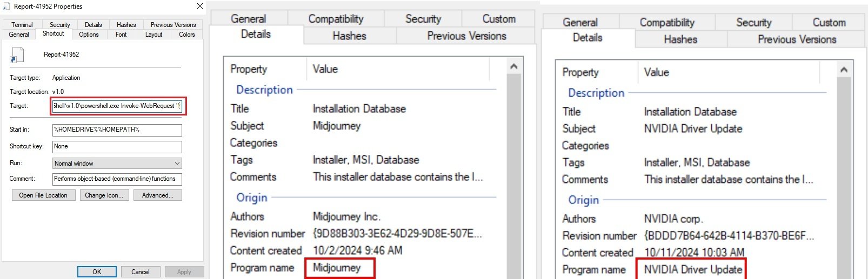The height and width of the screenshot is (279, 868).
Task: Open Previous Versions tab in the NVIDIA properties panel
Action: pos(797,39)
